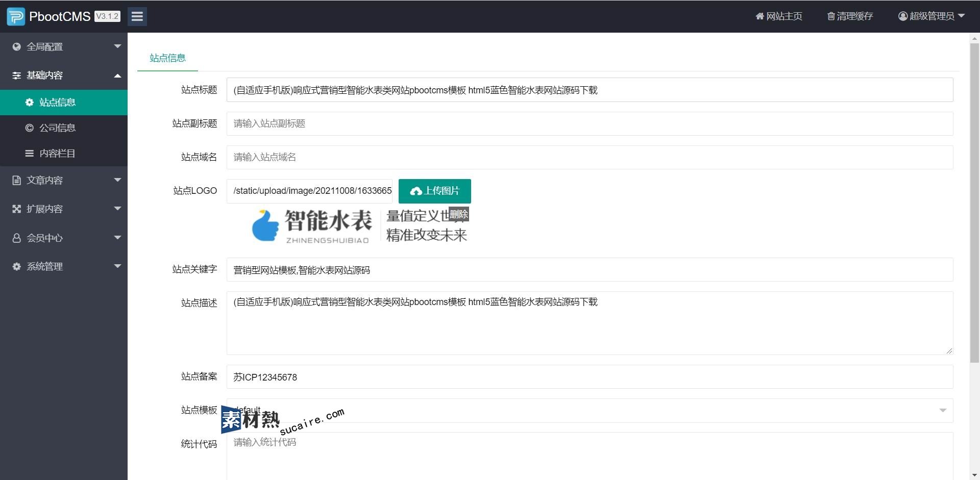Open the 站点模板 dropdown list
Screen dimensions: 980x480
(x=590, y=411)
